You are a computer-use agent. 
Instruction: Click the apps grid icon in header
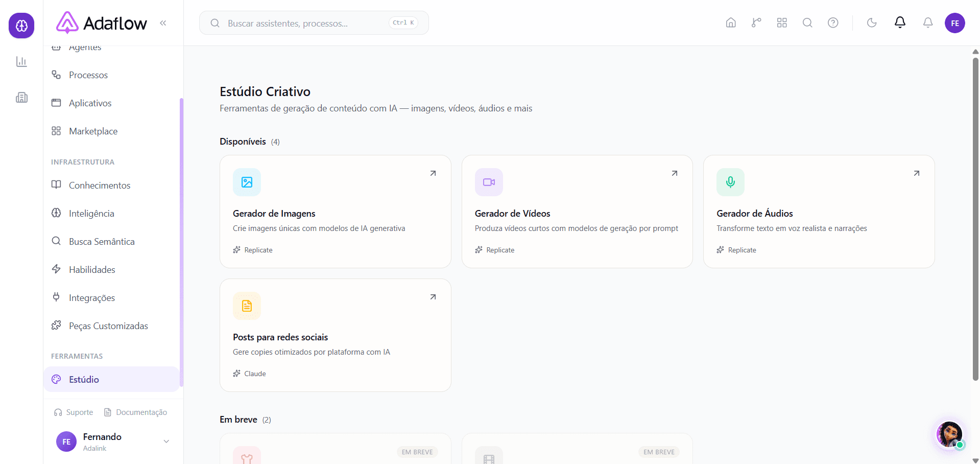tap(782, 23)
